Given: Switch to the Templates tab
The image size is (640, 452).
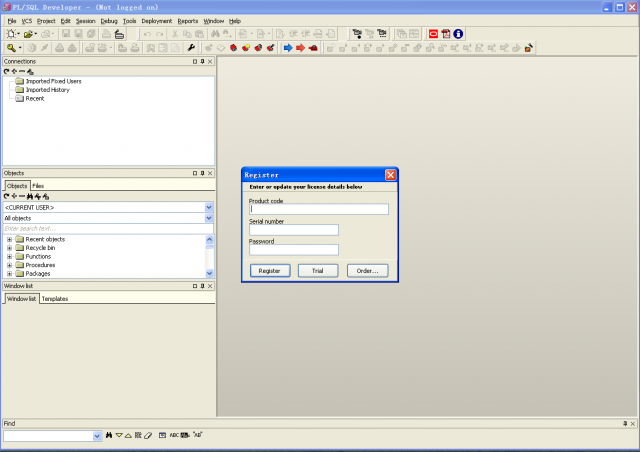Looking at the screenshot, I should [55, 299].
